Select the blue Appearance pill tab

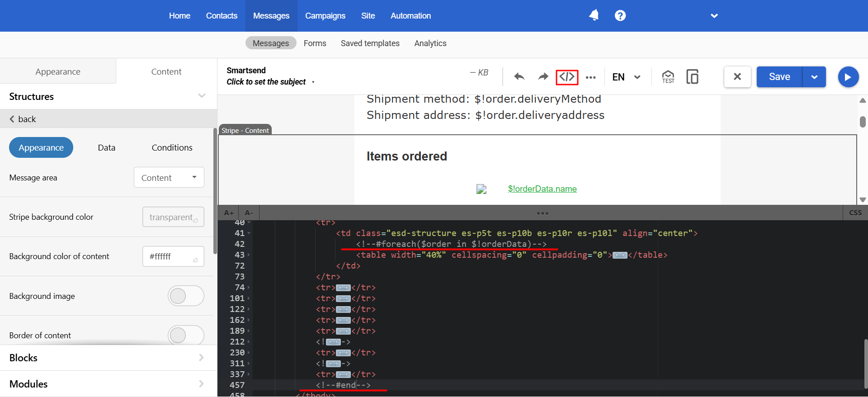(x=41, y=147)
